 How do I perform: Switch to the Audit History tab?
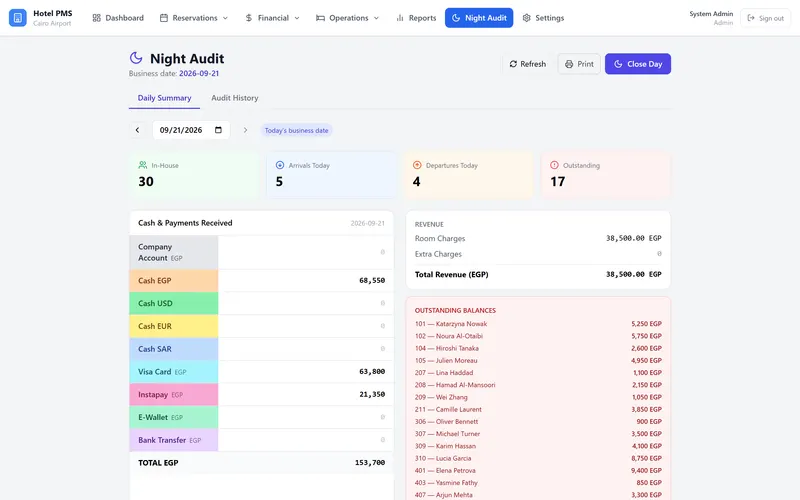pyautogui.click(x=235, y=98)
